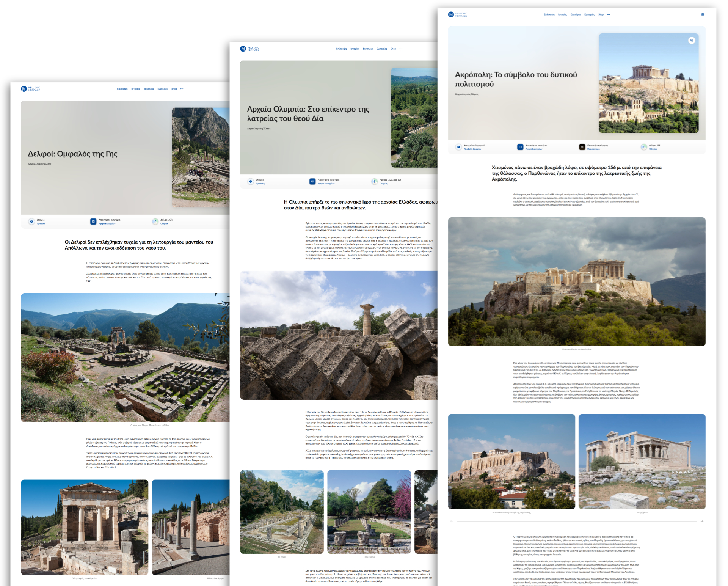
Task: Expand the three-dot more menu on Delphi page
Action: click(x=182, y=89)
